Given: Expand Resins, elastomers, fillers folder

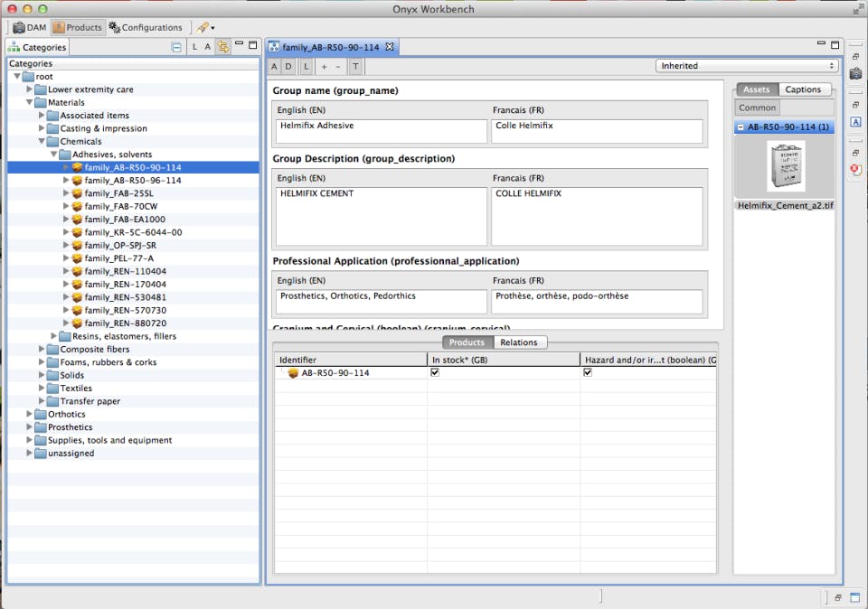Looking at the screenshot, I should pyautogui.click(x=53, y=336).
